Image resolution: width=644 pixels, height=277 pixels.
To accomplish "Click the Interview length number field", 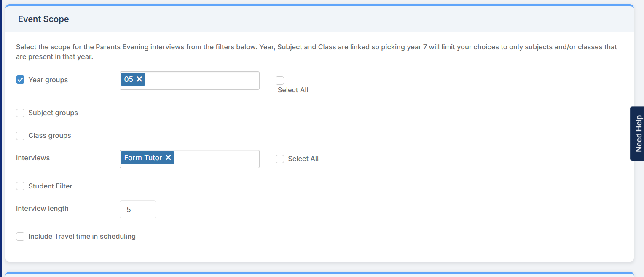I will coord(138,210).
